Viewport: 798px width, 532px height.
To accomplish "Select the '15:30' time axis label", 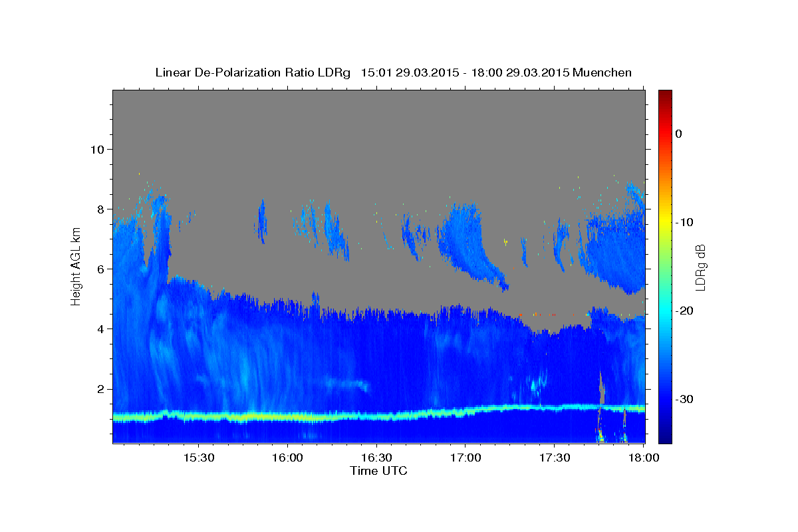I will click(198, 458).
